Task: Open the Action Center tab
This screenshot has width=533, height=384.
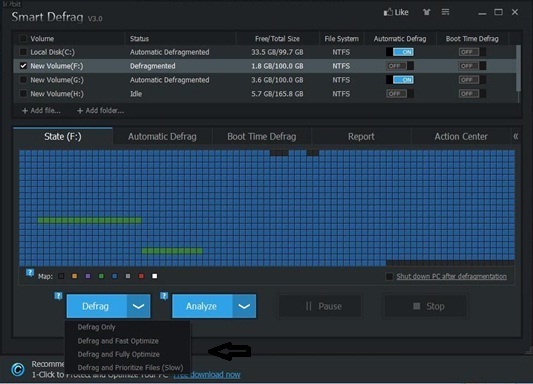Action: tap(461, 136)
